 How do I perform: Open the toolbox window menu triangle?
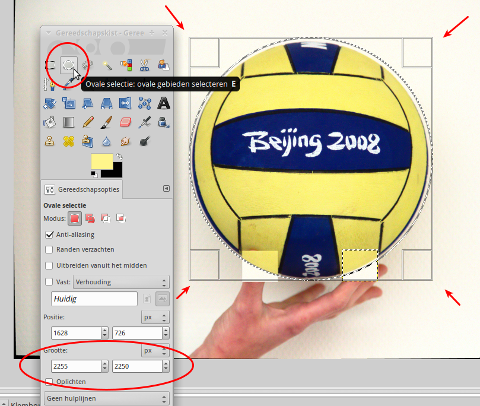click(48, 33)
